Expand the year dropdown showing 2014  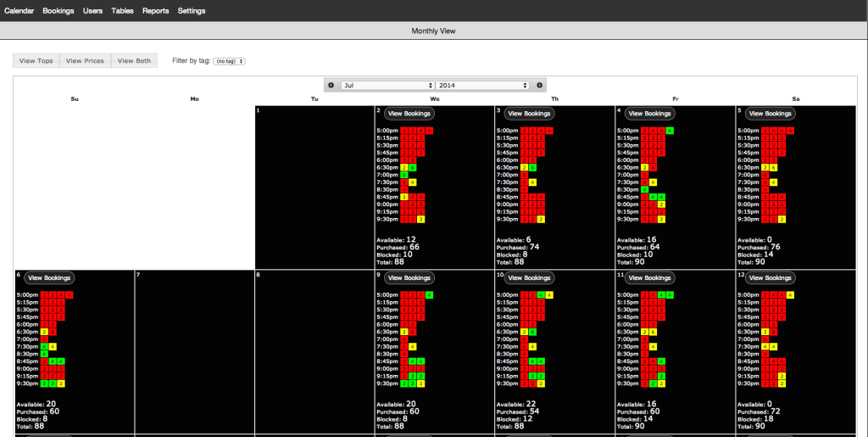(482, 85)
